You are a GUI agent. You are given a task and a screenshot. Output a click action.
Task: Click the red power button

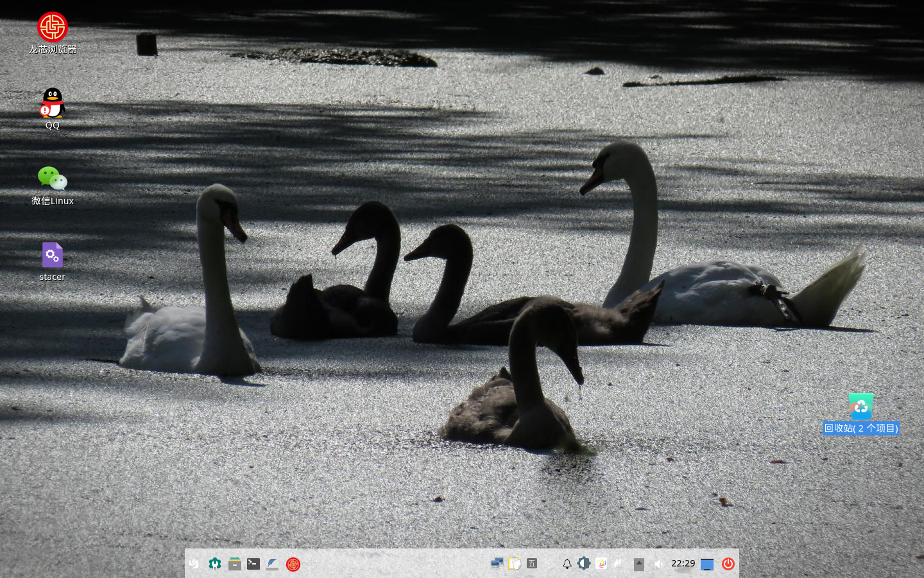[x=728, y=564]
